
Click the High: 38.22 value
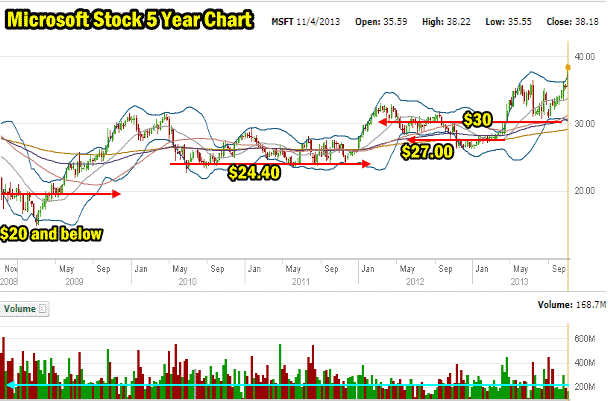pos(446,22)
